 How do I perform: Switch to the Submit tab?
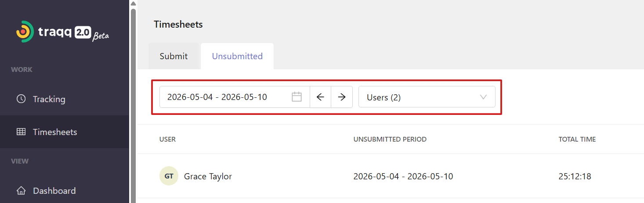click(174, 56)
